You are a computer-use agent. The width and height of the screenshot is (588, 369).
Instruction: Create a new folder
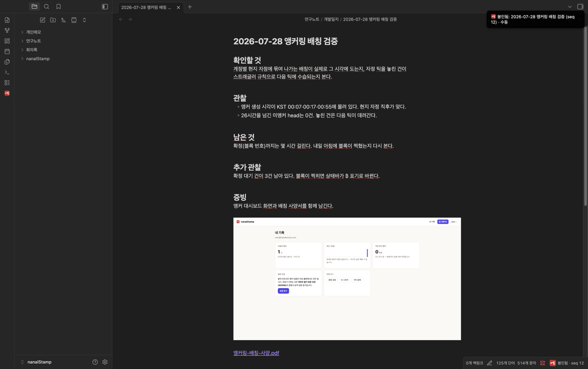tap(53, 20)
